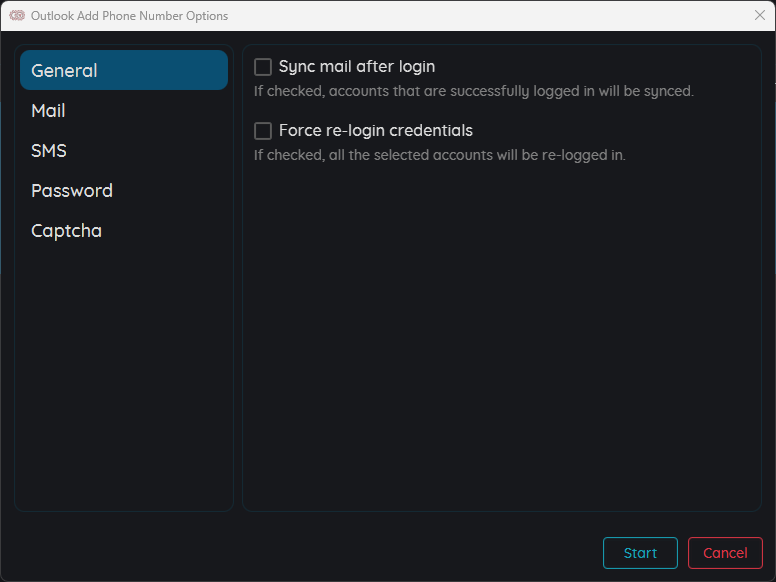776x582 pixels.
Task: Open the Mail settings section
Action: pos(124,110)
